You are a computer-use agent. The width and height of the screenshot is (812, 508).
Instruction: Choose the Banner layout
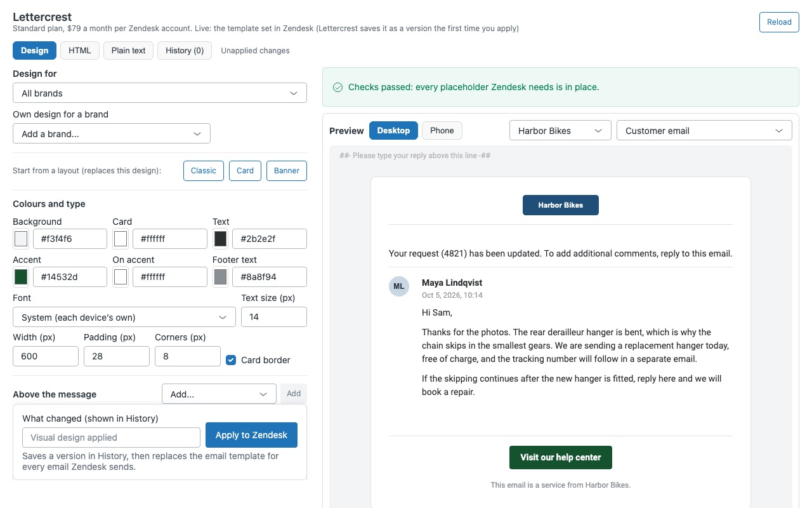[287, 170]
